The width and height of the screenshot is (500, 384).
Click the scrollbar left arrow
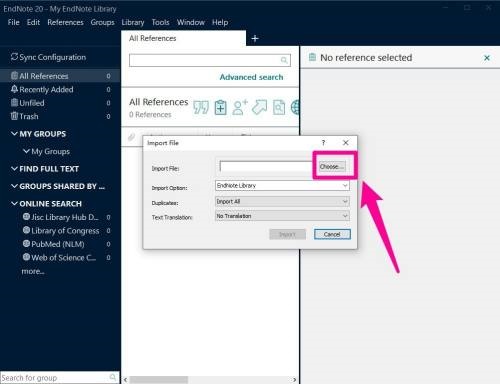coord(125,380)
